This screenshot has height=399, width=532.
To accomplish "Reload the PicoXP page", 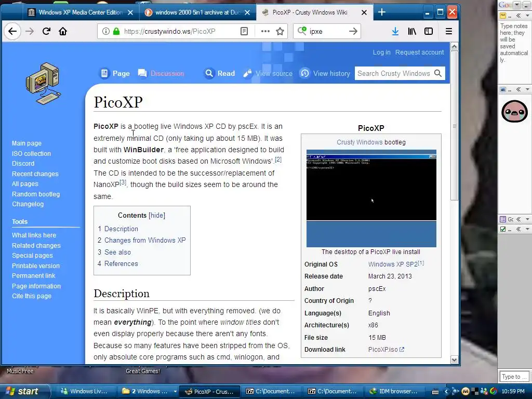I will point(46,31).
